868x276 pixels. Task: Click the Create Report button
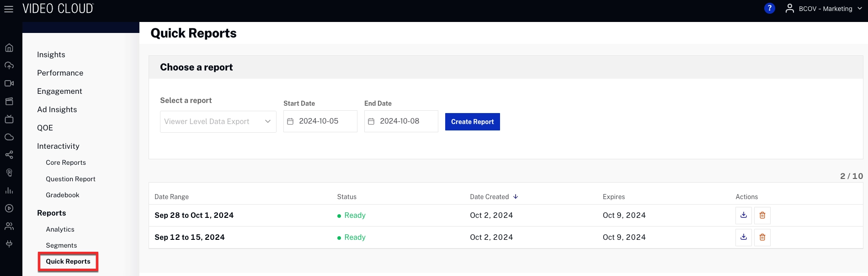472,122
